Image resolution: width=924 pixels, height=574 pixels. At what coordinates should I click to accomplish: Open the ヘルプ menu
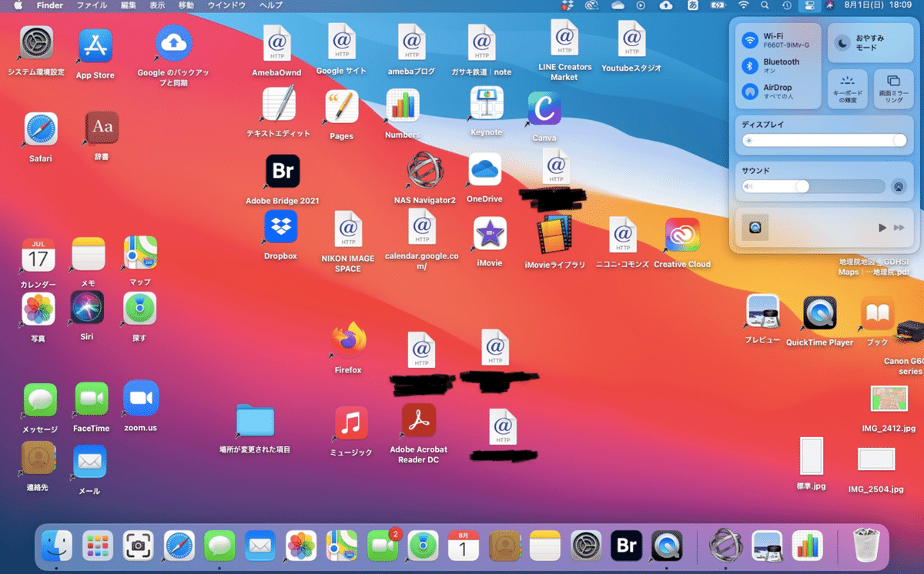pyautogui.click(x=271, y=5)
